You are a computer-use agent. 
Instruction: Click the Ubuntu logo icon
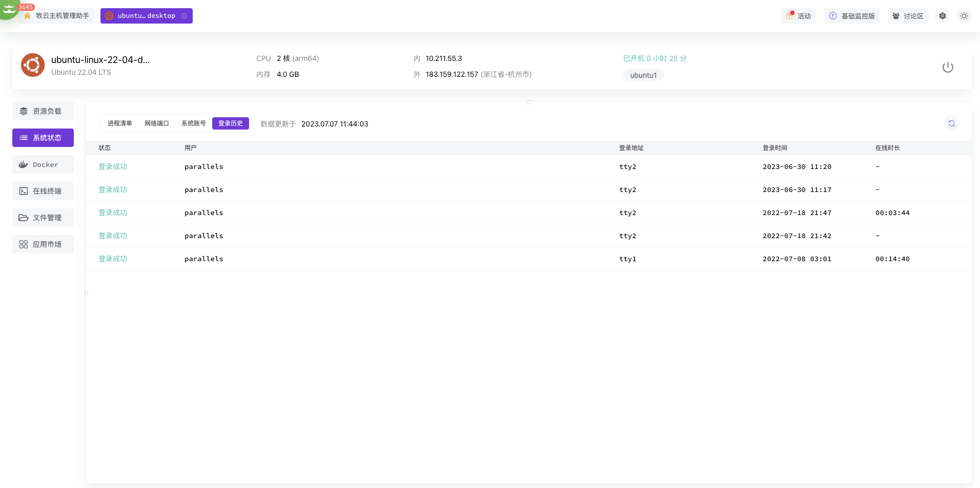coord(33,65)
